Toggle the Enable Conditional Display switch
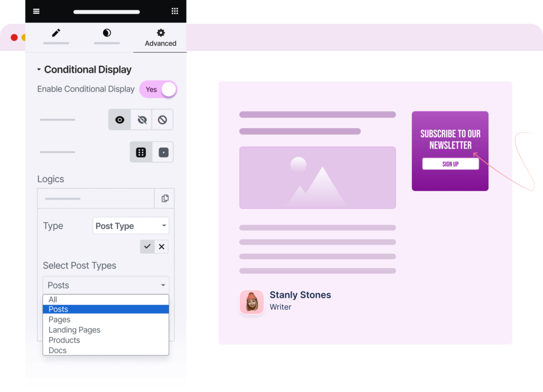Screen dimensions: 543x392 [x=158, y=89]
